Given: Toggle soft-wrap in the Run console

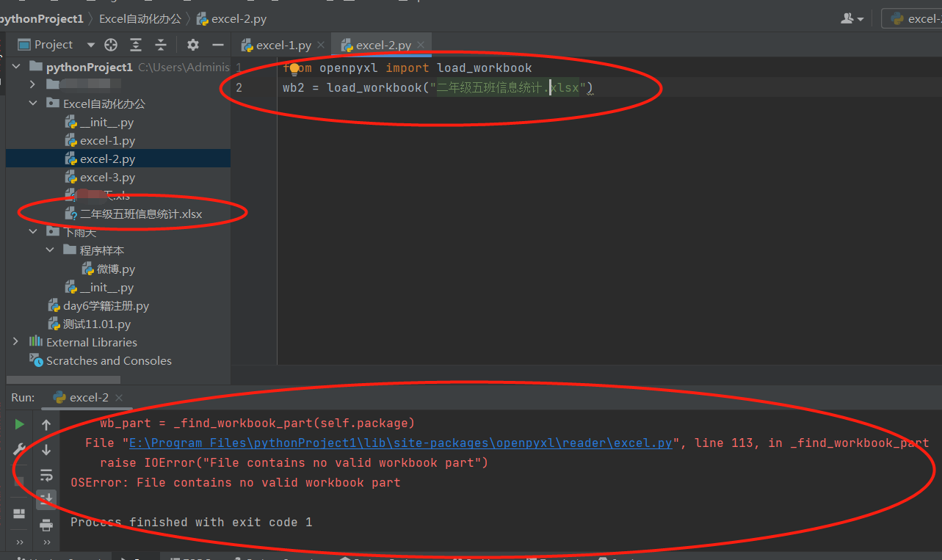Looking at the screenshot, I should point(46,474).
